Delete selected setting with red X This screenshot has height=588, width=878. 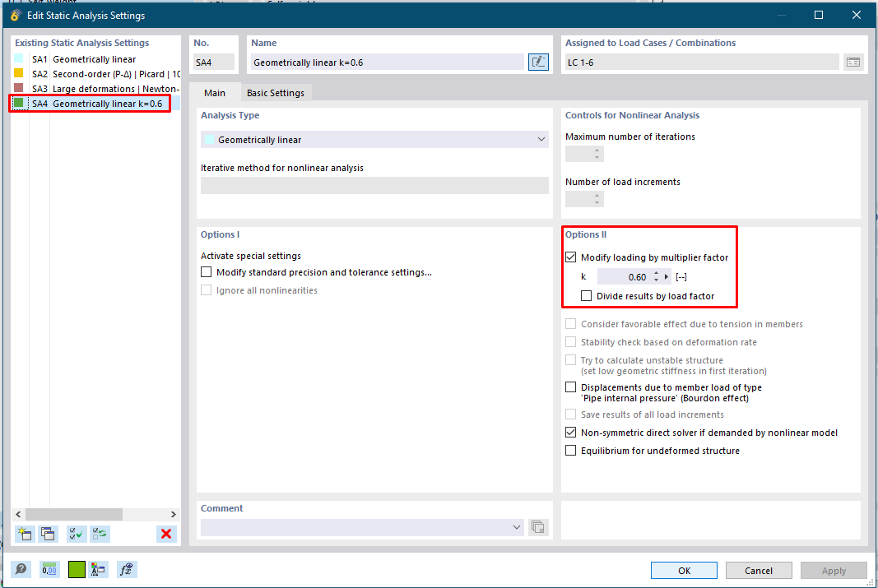(166, 534)
